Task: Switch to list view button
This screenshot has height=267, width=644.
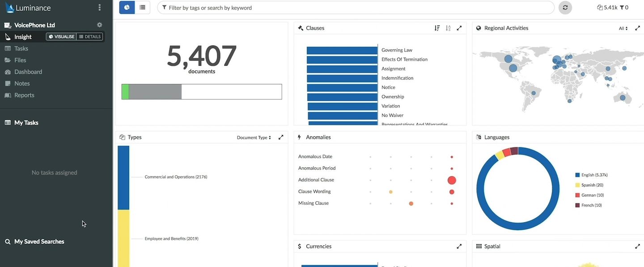Action: [142, 8]
